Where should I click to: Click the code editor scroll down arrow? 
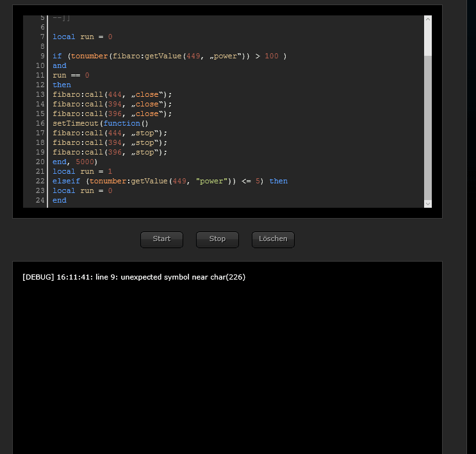[427, 203]
